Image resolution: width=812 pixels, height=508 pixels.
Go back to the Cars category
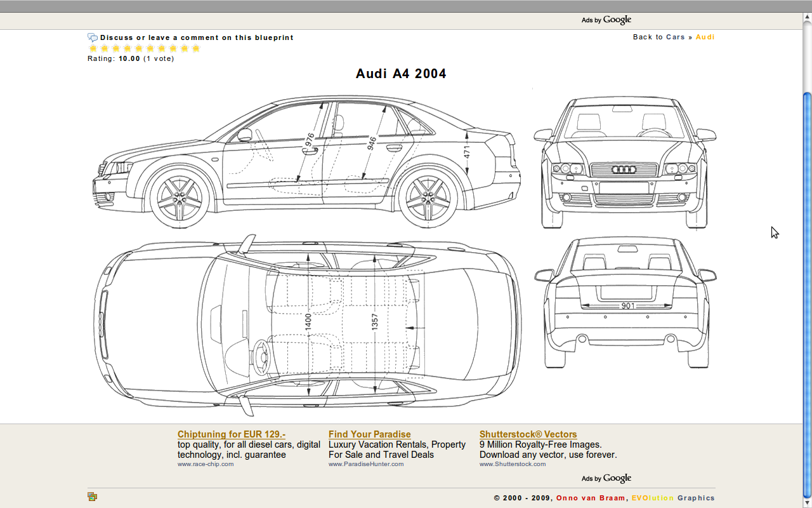click(675, 37)
